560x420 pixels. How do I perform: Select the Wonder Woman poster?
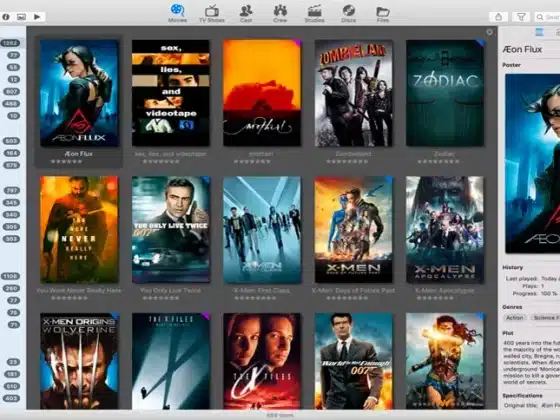[x=445, y=361]
